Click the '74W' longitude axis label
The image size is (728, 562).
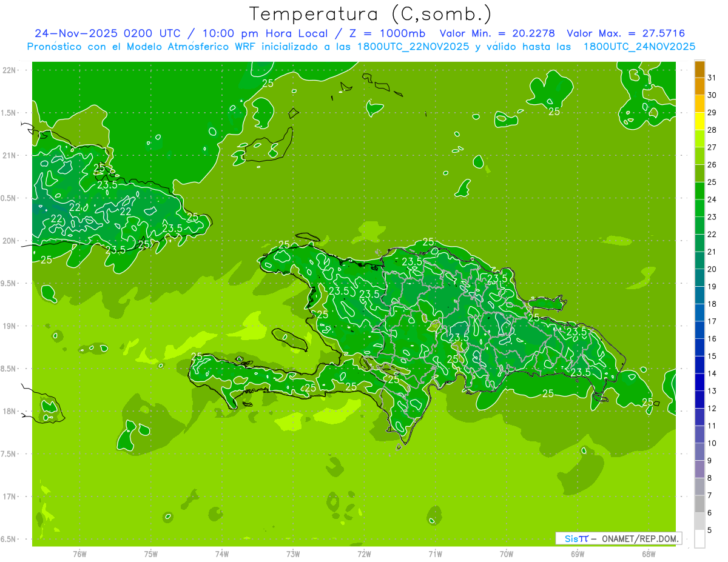point(222,554)
